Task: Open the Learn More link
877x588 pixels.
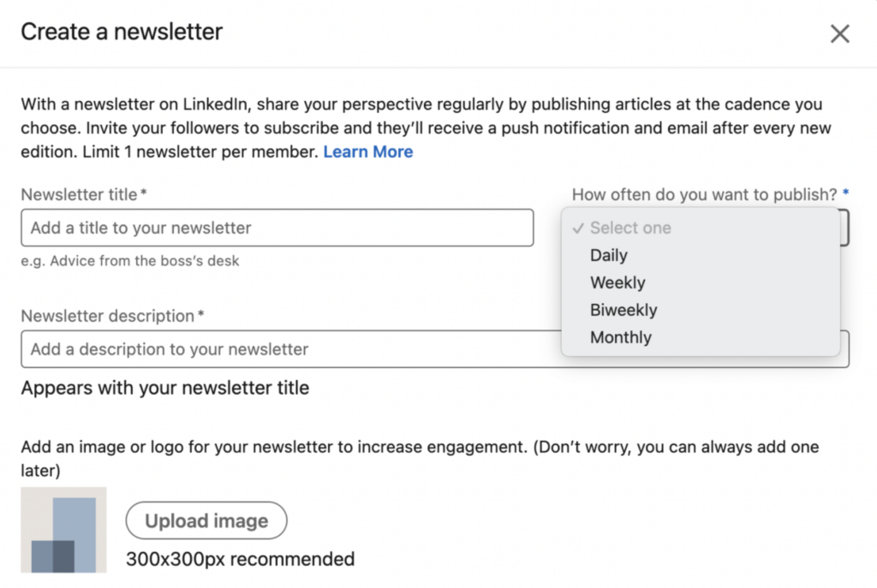Action: [367, 151]
